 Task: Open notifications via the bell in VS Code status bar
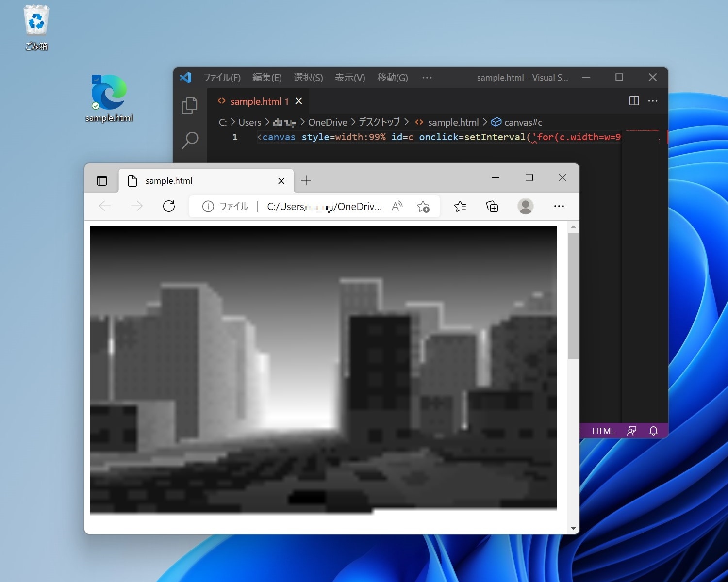(654, 431)
